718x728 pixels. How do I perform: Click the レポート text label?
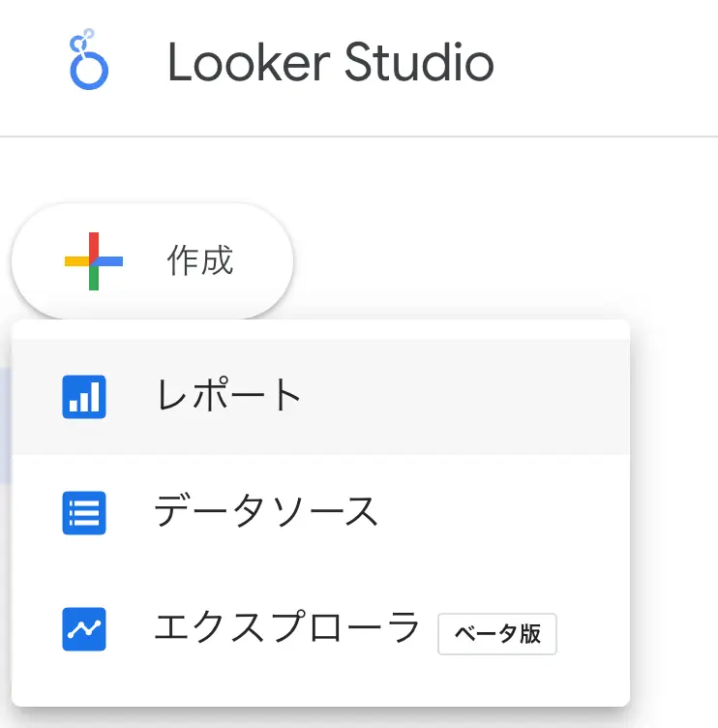click(228, 396)
